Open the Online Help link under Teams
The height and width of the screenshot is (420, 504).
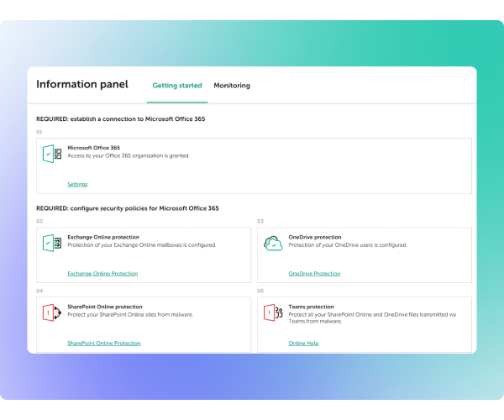[x=303, y=344]
